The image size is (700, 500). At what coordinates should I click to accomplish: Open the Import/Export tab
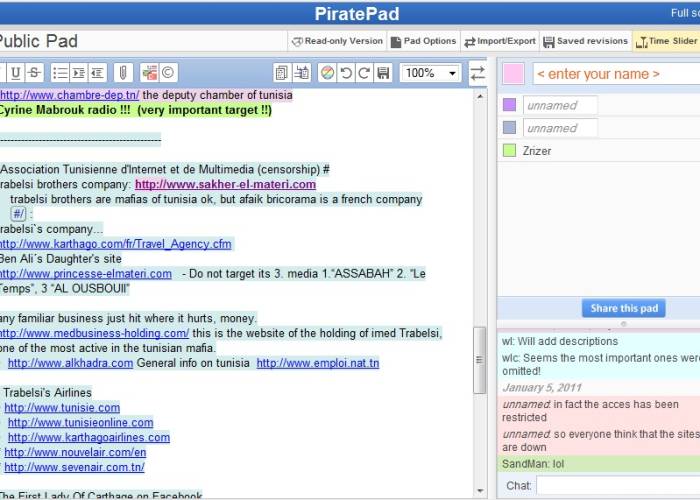pos(500,41)
